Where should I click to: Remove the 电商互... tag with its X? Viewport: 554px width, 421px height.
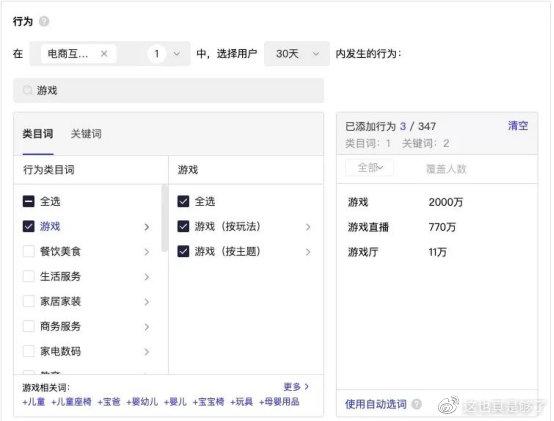(x=104, y=54)
